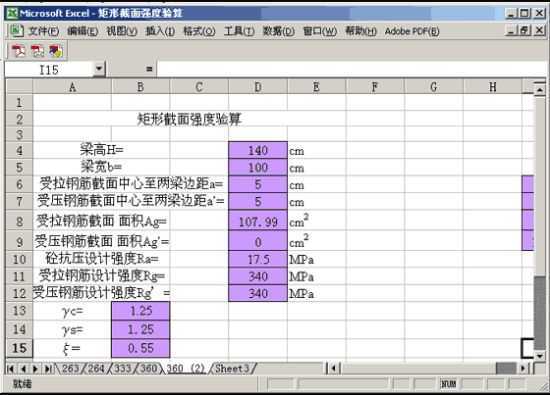Open the Adobe PDF(B) menu
Screen dimensions: 550x395
coord(412,32)
